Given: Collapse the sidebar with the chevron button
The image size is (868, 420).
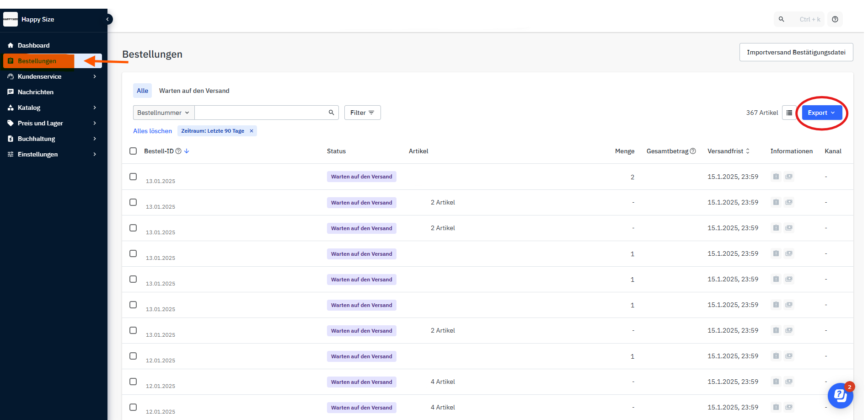Looking at the screenshot, I should (108, 19).
